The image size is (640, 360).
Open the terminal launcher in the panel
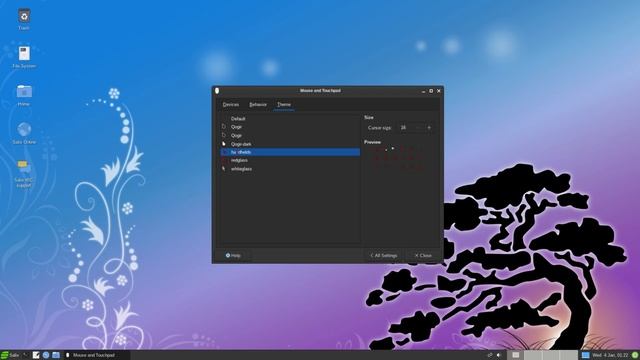click(x=26, y=355)
